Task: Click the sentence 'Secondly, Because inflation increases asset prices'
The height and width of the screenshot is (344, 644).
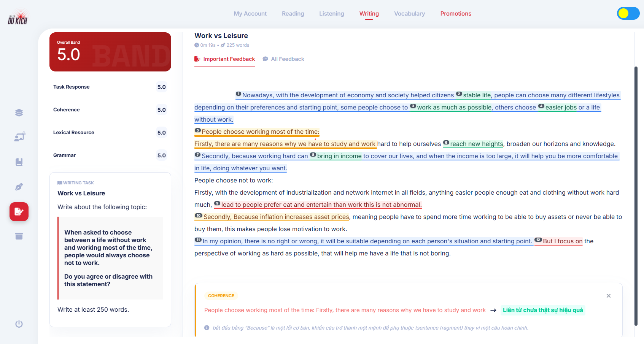Action: pyautogui.click(x=276, y=217)
